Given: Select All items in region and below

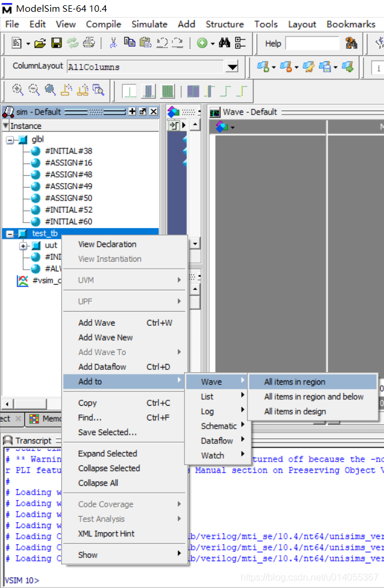Looking at the screenshot, I should [313, 397].
